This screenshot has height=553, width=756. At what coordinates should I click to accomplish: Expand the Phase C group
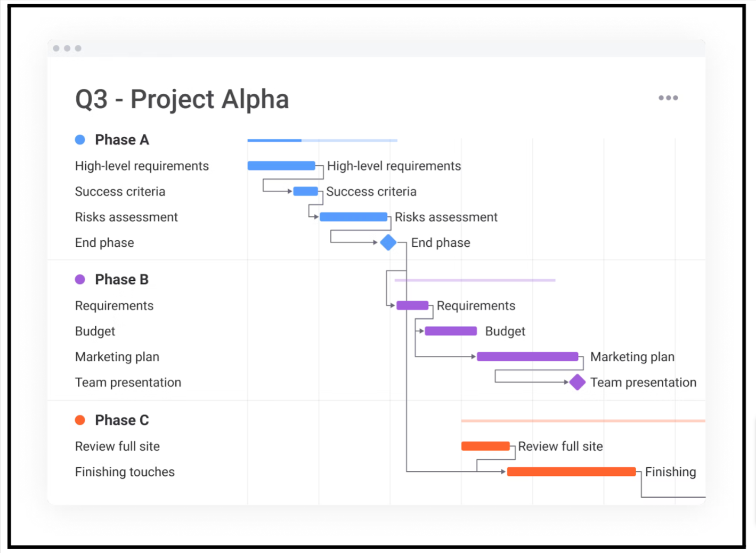121,420
